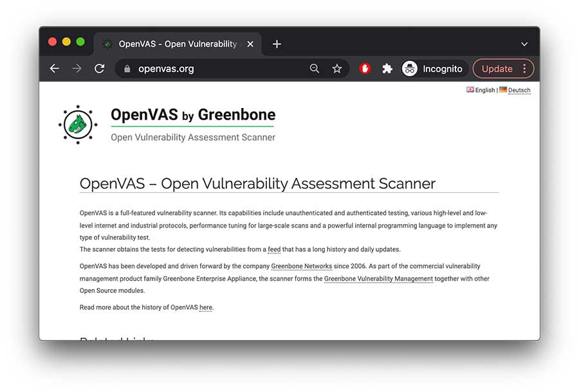Click the Incognito profile icon
Viewport: 579px width, 392px height.
[410, 68]
